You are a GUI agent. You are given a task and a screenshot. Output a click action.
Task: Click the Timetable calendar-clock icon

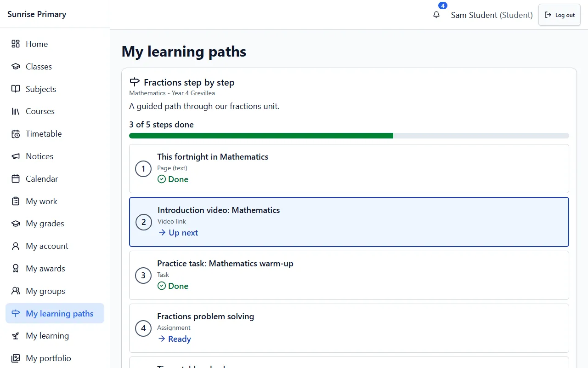(16, 134)
